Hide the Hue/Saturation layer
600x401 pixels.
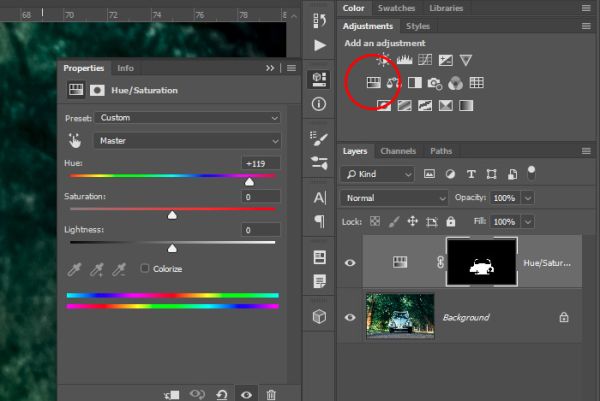pyautogui.click(x=350, y=263)
